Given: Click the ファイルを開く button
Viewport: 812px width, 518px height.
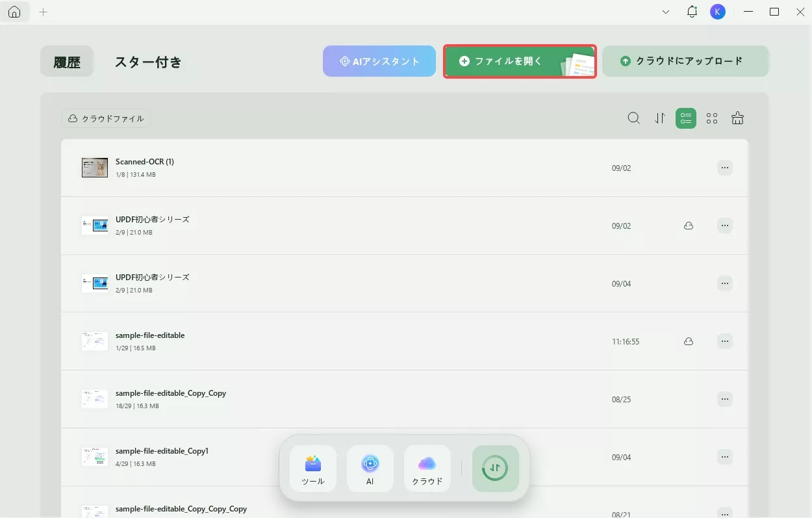Looking at the screenshot, I should [520, 61].
